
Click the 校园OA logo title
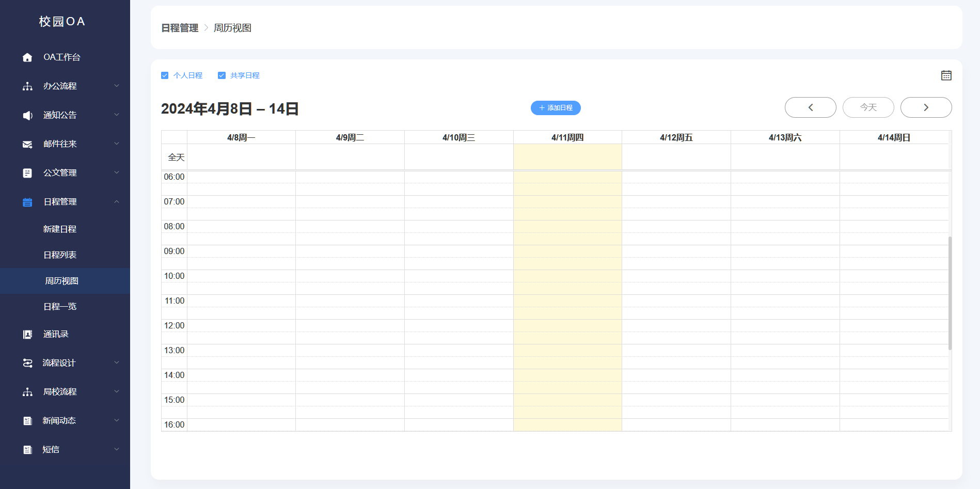pos(62,21)
